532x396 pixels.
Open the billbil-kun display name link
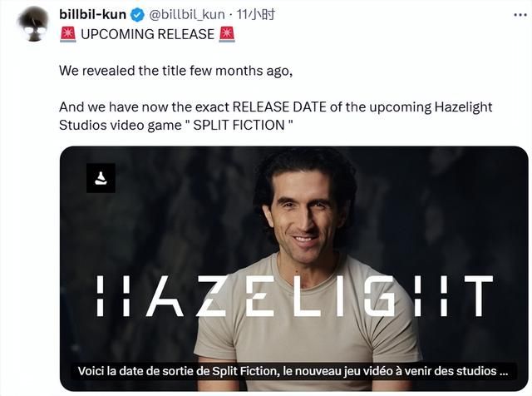tap(92, 15)
